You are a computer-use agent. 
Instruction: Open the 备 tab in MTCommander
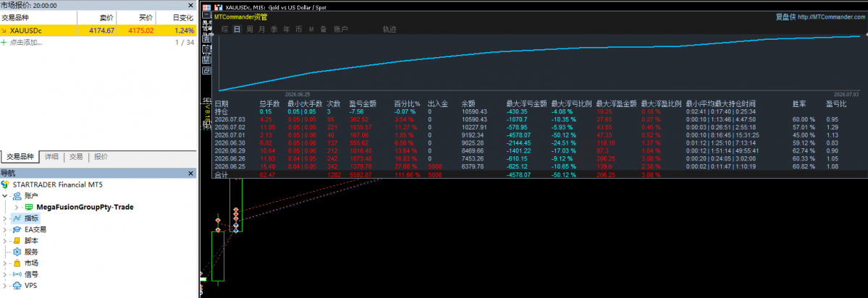click(324, 30)
